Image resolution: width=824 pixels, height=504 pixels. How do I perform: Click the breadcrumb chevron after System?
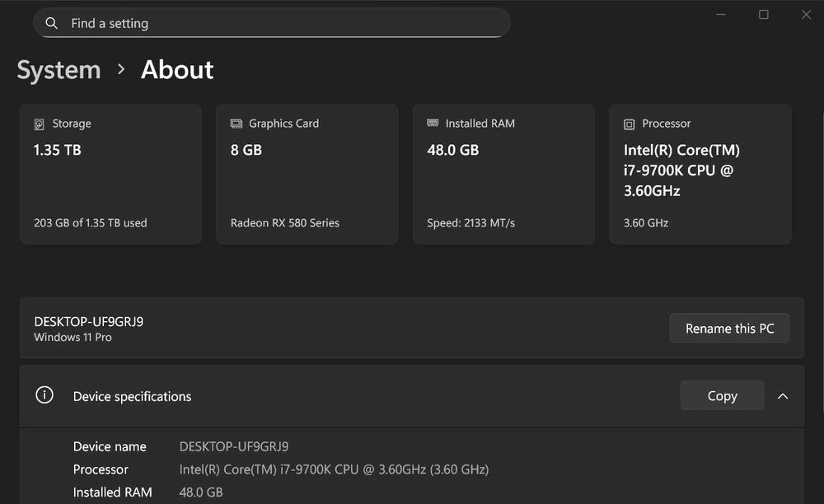point(121,69)
